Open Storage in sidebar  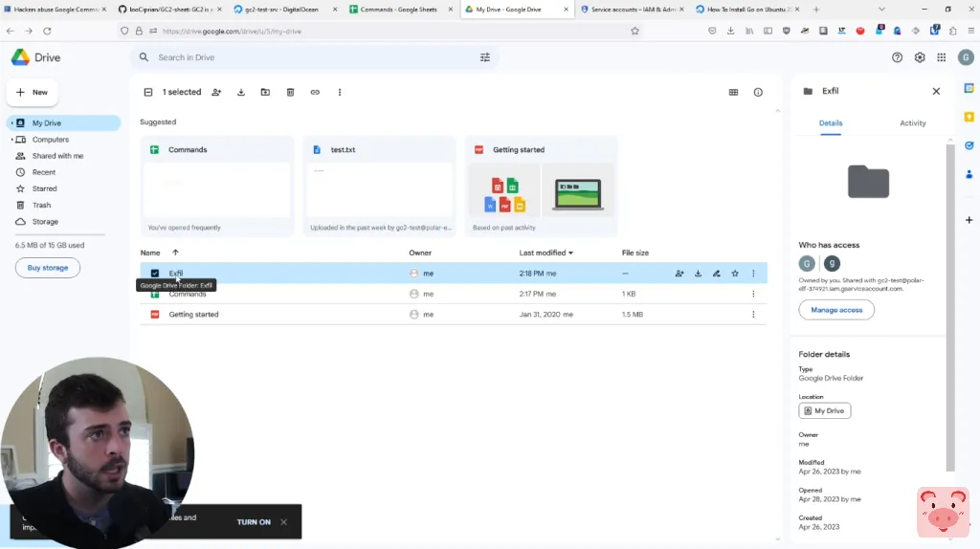tap(45, 221)
